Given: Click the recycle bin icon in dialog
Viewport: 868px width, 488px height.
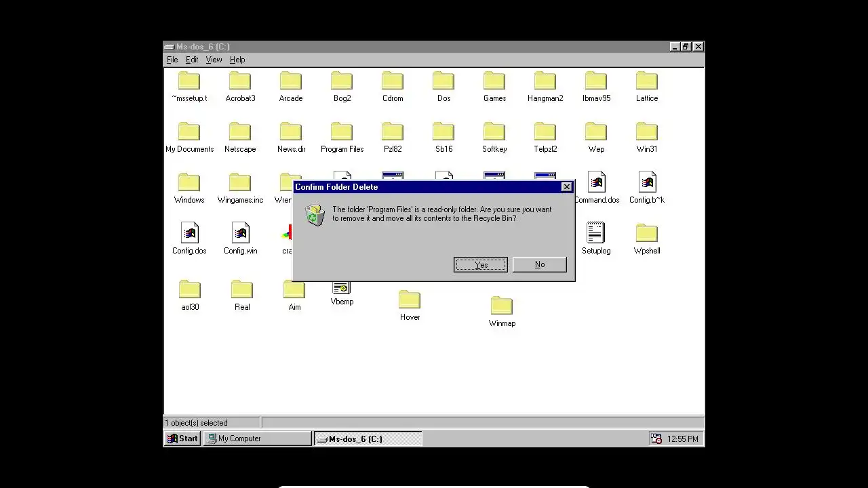Looking at the screenshot, I should pos(315,216).
